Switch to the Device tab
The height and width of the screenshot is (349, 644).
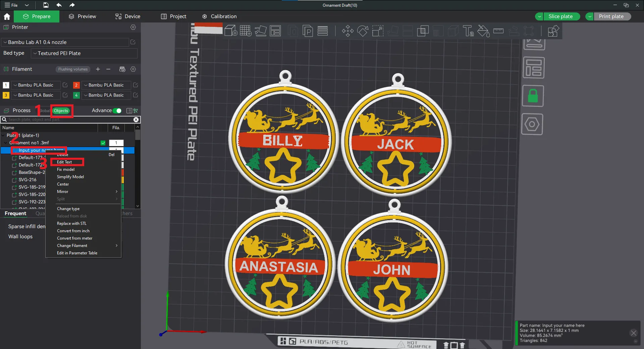(128, 16)
